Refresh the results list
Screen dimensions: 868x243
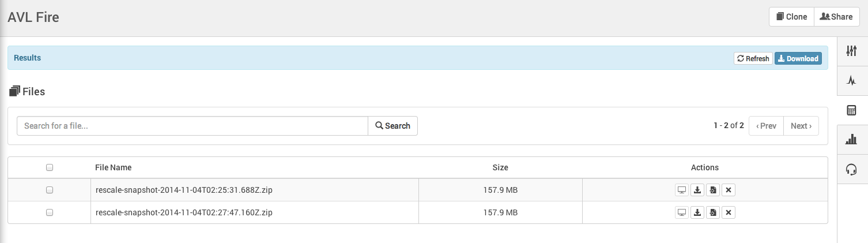pos(753,58)
